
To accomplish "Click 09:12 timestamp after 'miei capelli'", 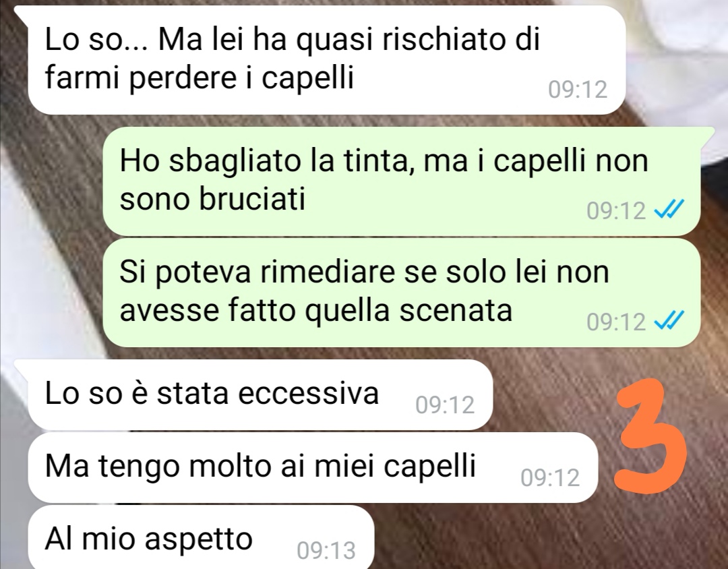I will pos(550,477).
